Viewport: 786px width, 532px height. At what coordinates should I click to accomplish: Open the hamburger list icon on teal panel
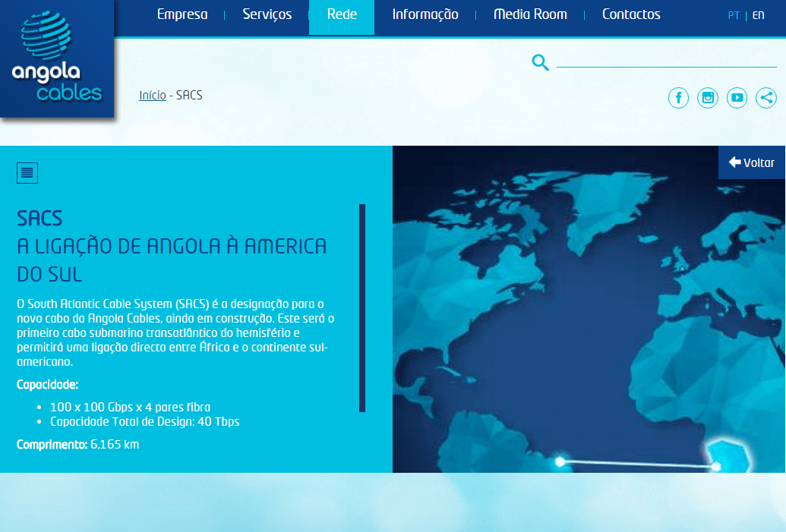(x=27, y=173)
